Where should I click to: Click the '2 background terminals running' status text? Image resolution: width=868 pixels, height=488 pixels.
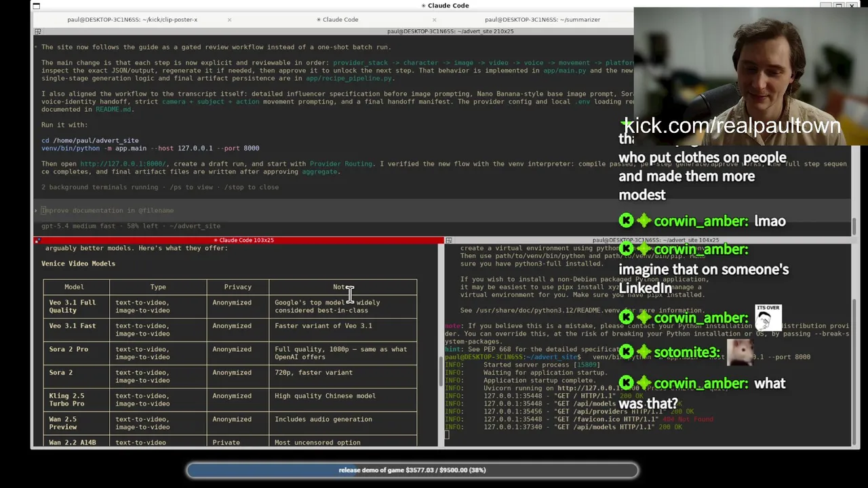coord(159,187)
